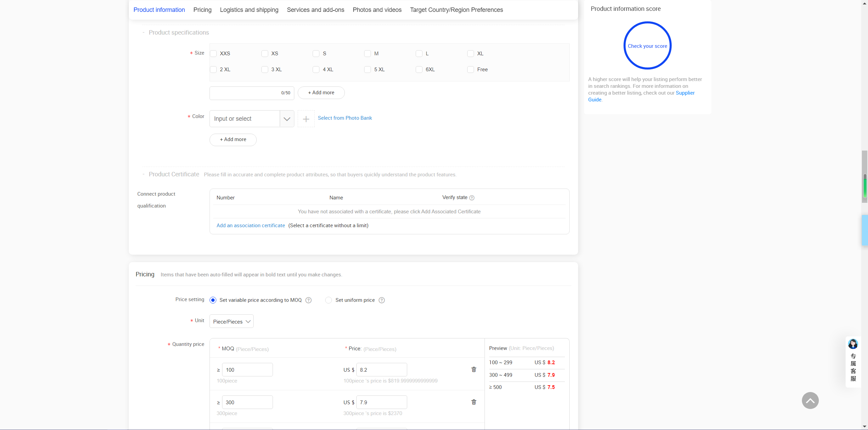Image resolution: width=868 pixels, height=430 pixels.
Task: Show help for variable price by MOQ
Action: pos(309,300)
